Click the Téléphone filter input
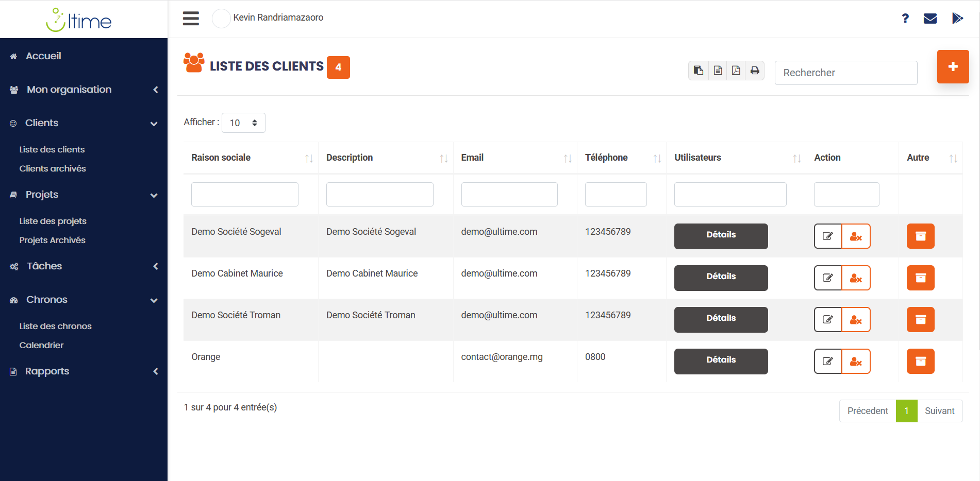 (616, 194)
